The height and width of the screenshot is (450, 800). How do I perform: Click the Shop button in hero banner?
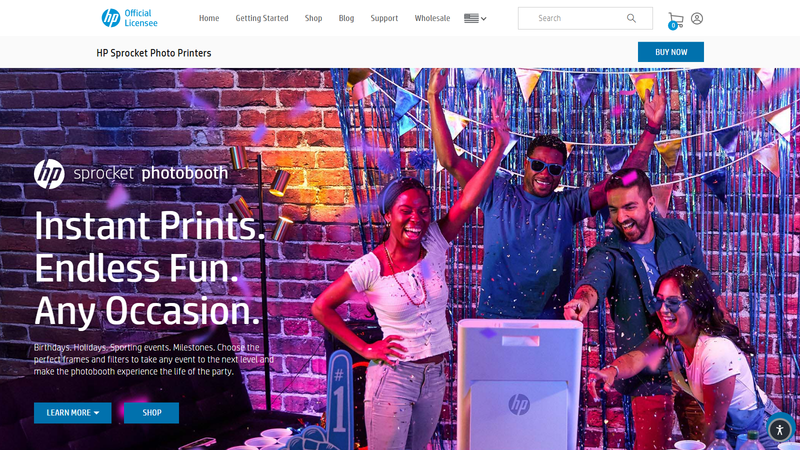tap(152, 413)
